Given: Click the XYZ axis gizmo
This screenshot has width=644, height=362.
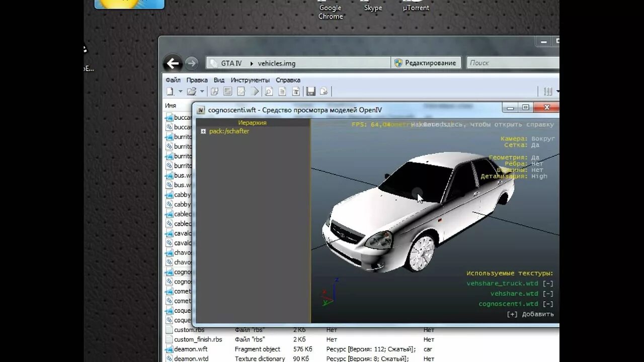Looking at the screenshot, I should click(x=330, y=292).
